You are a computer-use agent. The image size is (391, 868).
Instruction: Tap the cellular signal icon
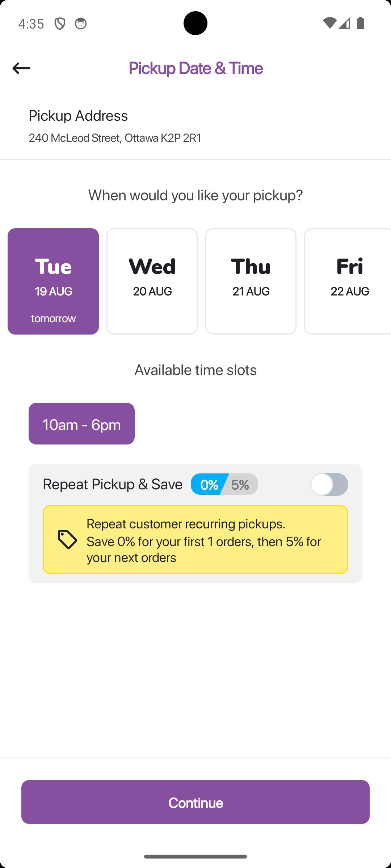click(x=345, y=23)
